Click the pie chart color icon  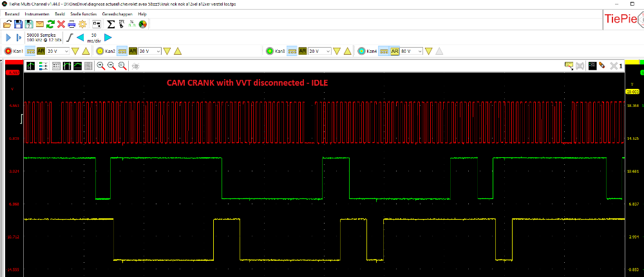(142, 24)
